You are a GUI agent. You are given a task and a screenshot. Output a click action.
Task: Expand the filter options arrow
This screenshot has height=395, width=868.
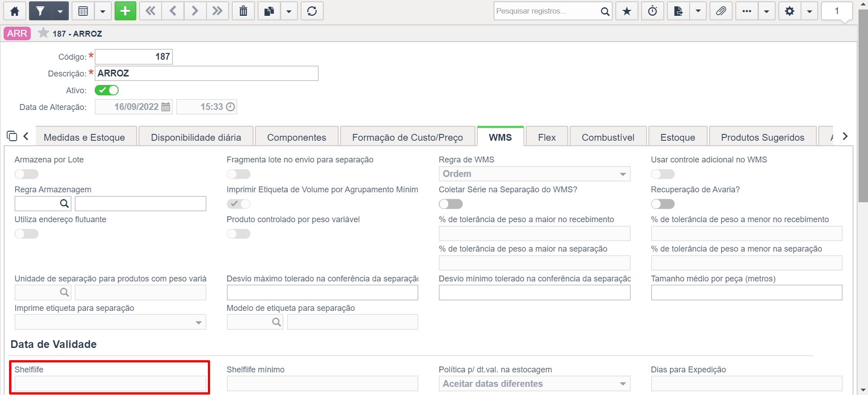pyautogui.click(x=60, y=11)
